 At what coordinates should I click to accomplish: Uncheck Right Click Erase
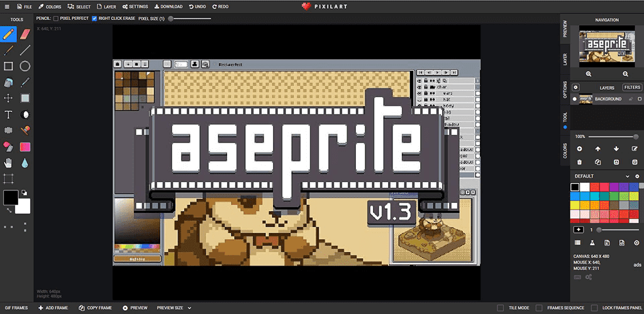coord(94,18)
